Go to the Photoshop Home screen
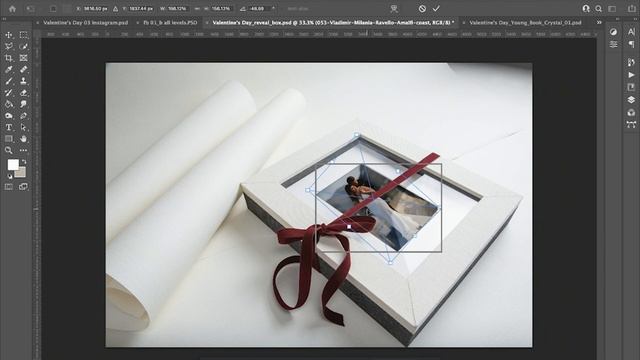The image size is (640, 360). click(13, 9)
